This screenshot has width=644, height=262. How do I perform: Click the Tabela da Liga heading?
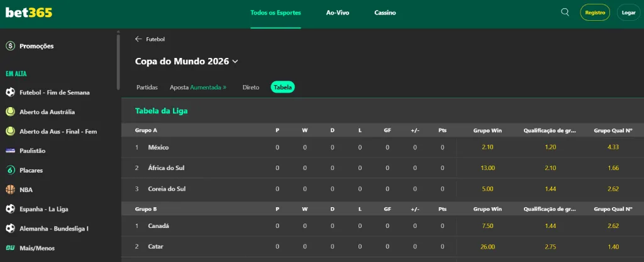pos(162,111)
